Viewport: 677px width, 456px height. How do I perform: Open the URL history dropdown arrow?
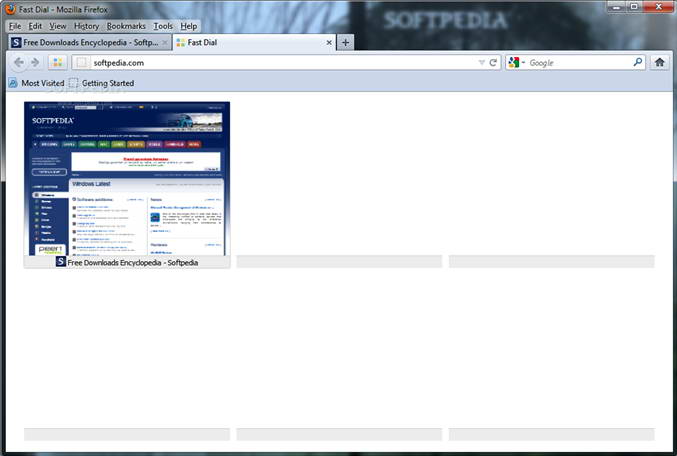pos(481,63)
